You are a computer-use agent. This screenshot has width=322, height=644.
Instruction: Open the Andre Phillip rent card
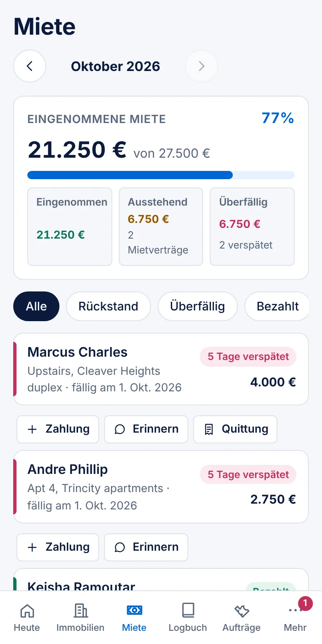(x=161, y=487)
